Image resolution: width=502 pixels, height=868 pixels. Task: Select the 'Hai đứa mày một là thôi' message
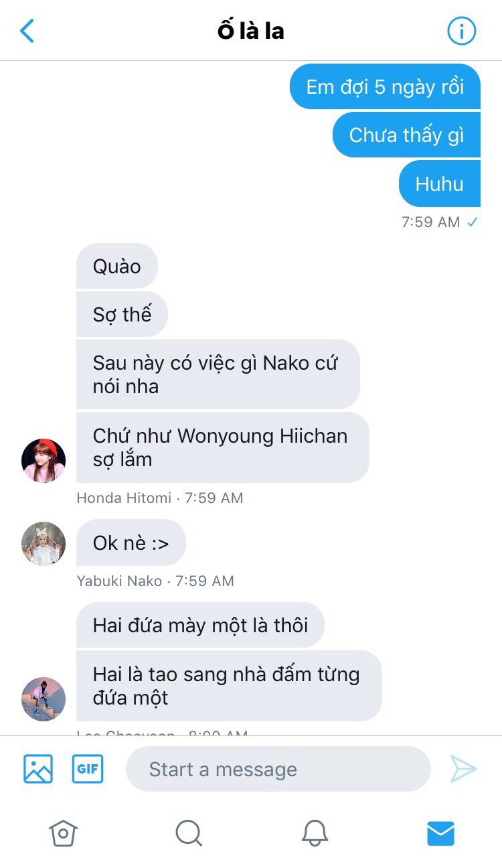tap(201, 625)
